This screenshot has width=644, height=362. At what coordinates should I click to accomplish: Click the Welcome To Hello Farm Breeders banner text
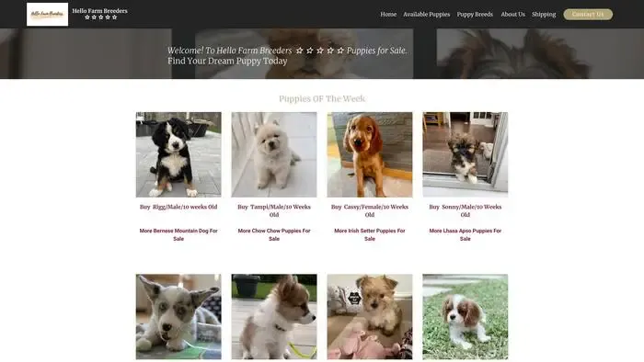[x=287, y=51]
